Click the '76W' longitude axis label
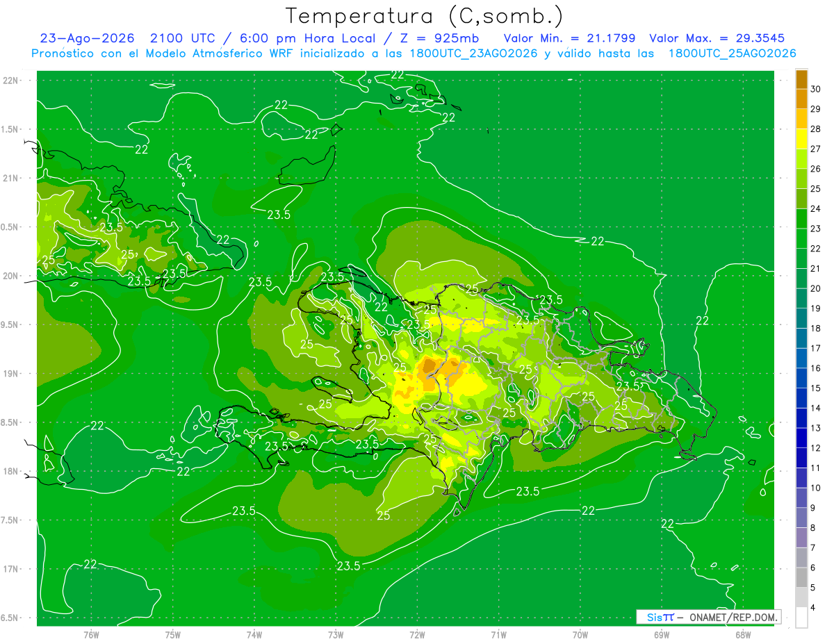Viewport: 834px width, 644px height. tap(91, 635)
